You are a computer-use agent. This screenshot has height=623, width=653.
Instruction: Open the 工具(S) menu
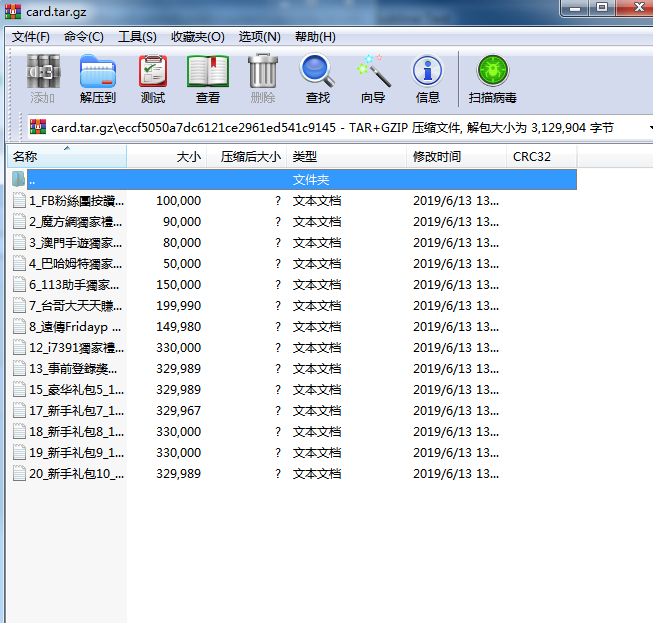(137, 37)
